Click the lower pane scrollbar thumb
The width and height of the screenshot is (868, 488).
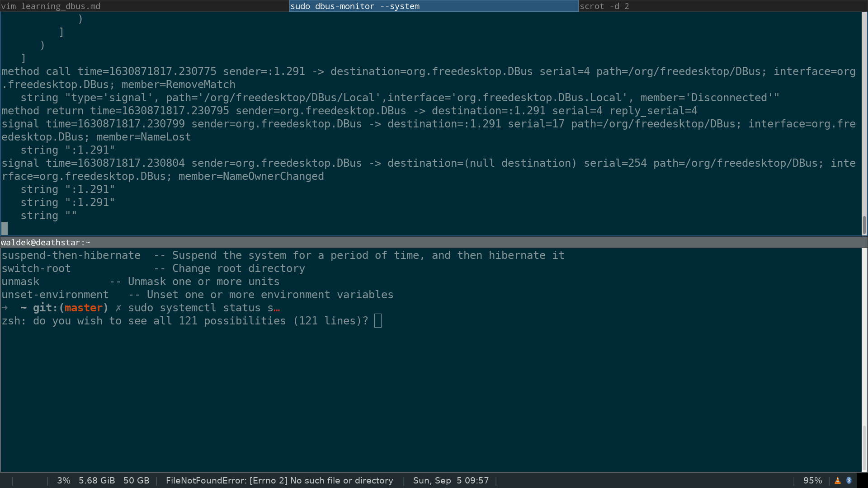(864, 448)
